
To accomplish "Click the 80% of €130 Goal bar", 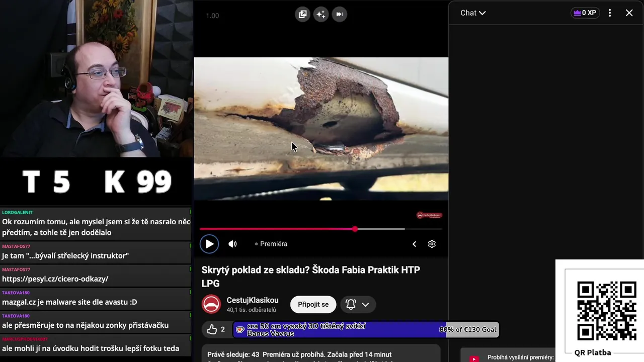I will point(367,329).
